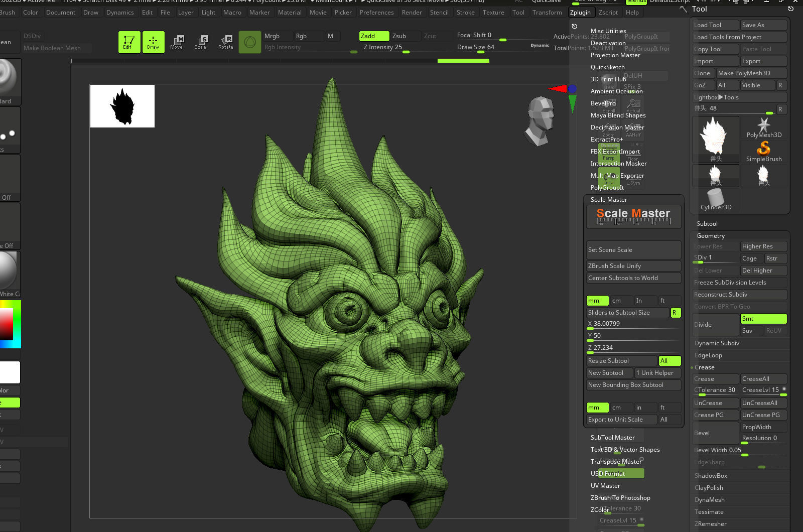Enable the Rgb channel
The height and width of the screenshot is (532, 803).
309,36
